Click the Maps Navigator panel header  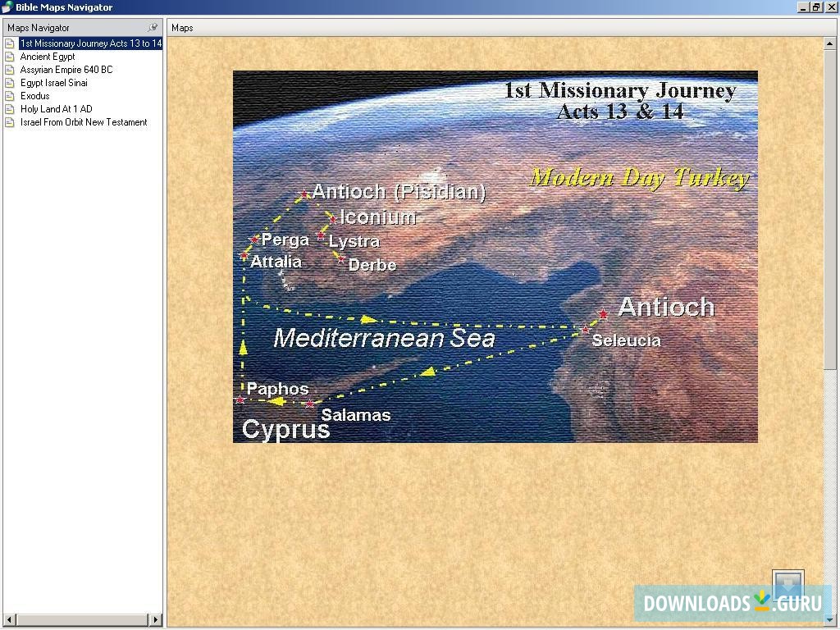tap(83, 27)
